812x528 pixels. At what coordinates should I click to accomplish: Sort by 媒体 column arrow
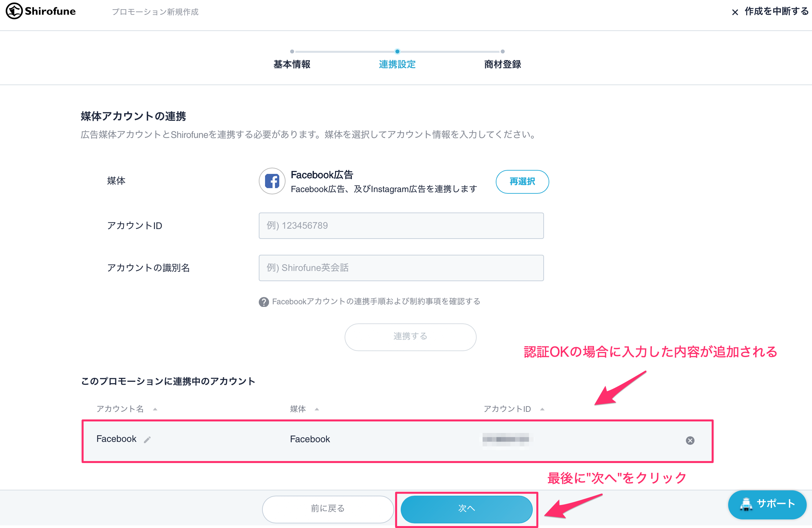[x=317, y=409]
